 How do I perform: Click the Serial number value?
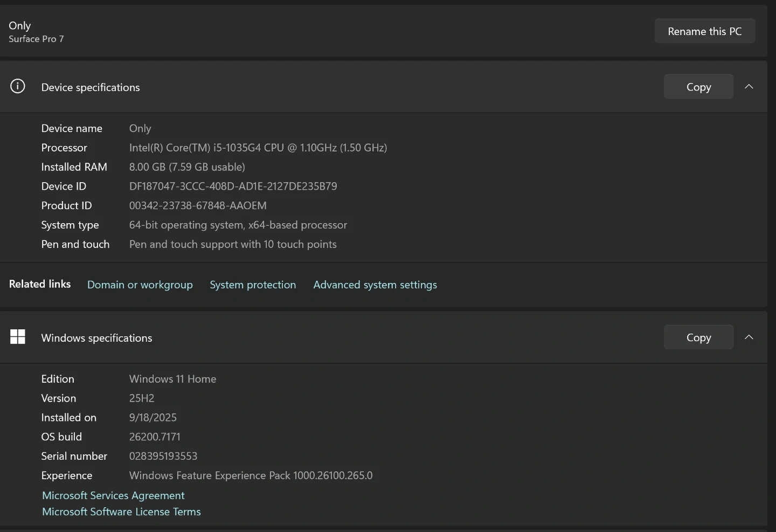click(163, 456)
